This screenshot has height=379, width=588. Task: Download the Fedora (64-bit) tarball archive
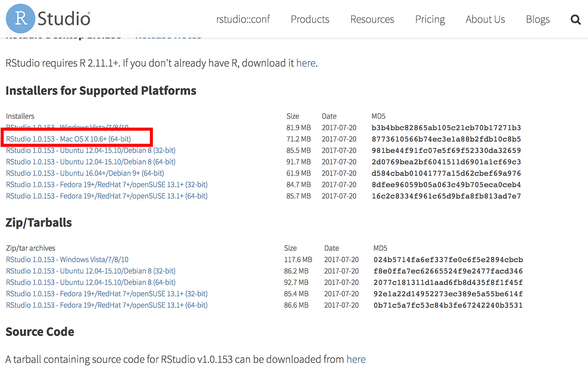[x=107, y=305]
